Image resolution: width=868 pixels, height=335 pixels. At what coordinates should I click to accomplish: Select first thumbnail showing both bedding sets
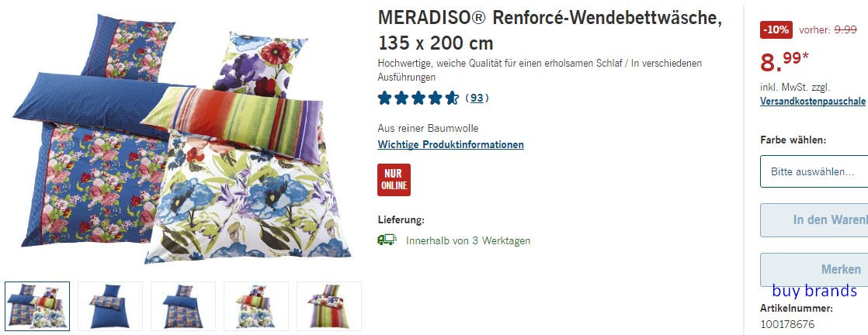[37, 306]
